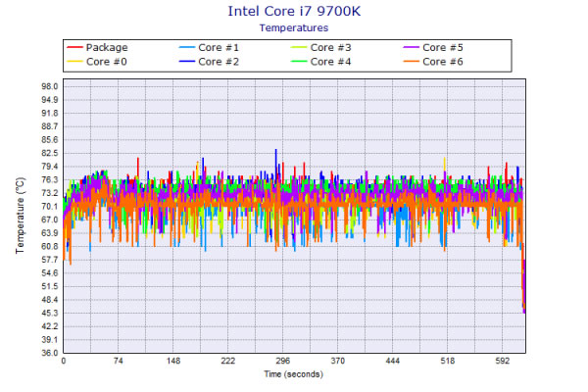Click the 45.3 y-axis value
Screen dimensions: 588x392
(50, 313)
